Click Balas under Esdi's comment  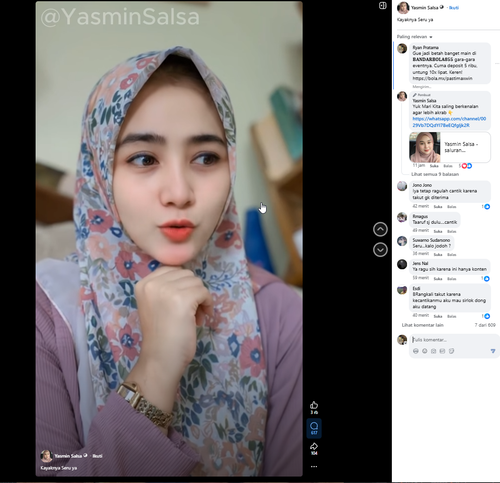point(451,316)
